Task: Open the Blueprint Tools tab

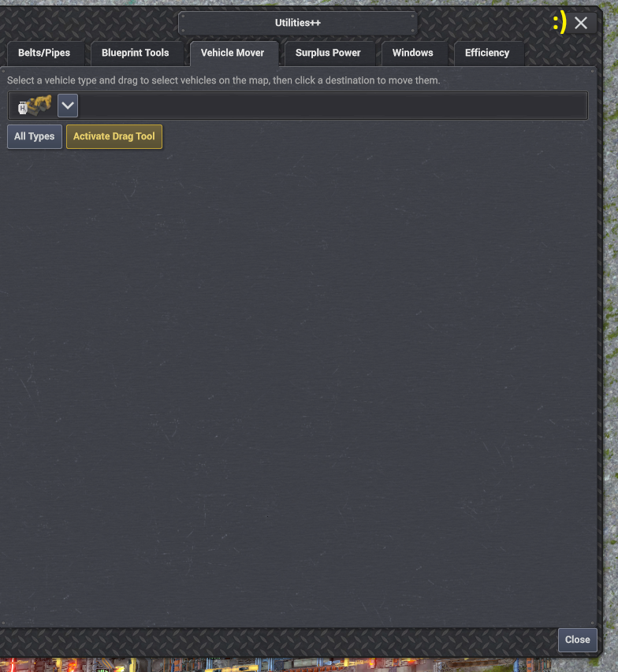Action: click(x=135, y=53)
